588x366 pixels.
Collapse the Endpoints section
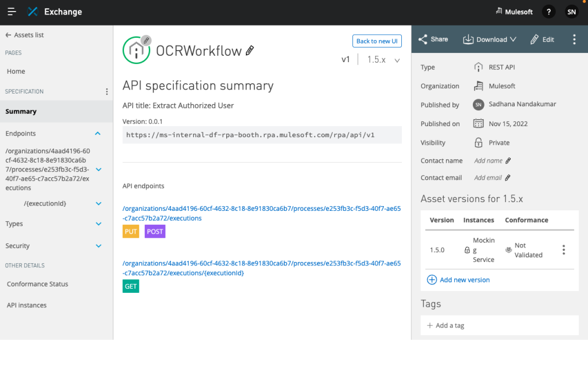(x=98, y=133)
